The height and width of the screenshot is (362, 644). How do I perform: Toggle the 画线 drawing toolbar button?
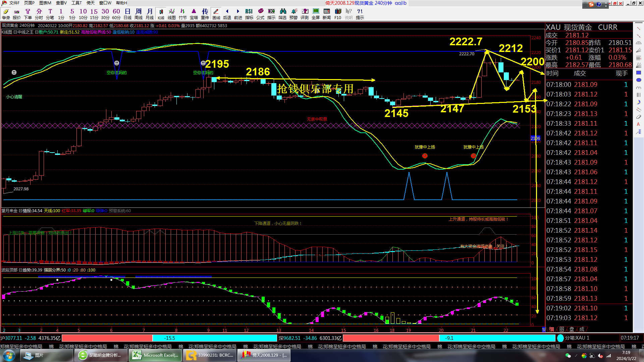pyautogui.click(x=216, y=14)
